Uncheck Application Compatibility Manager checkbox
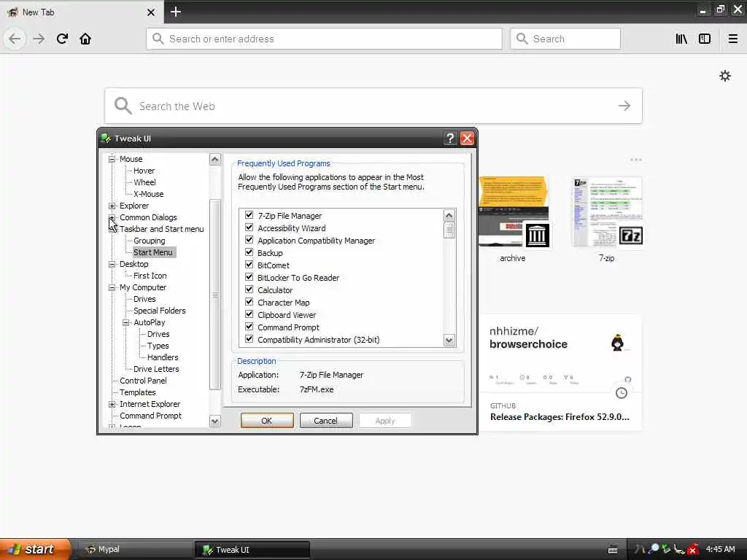The height and width of the screenshot is (560, 747). coord(249,240)
